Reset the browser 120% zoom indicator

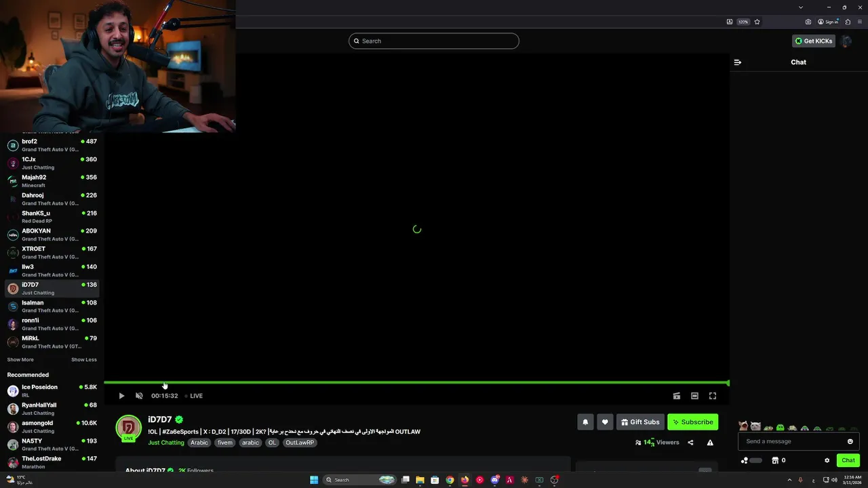[743, 22]
